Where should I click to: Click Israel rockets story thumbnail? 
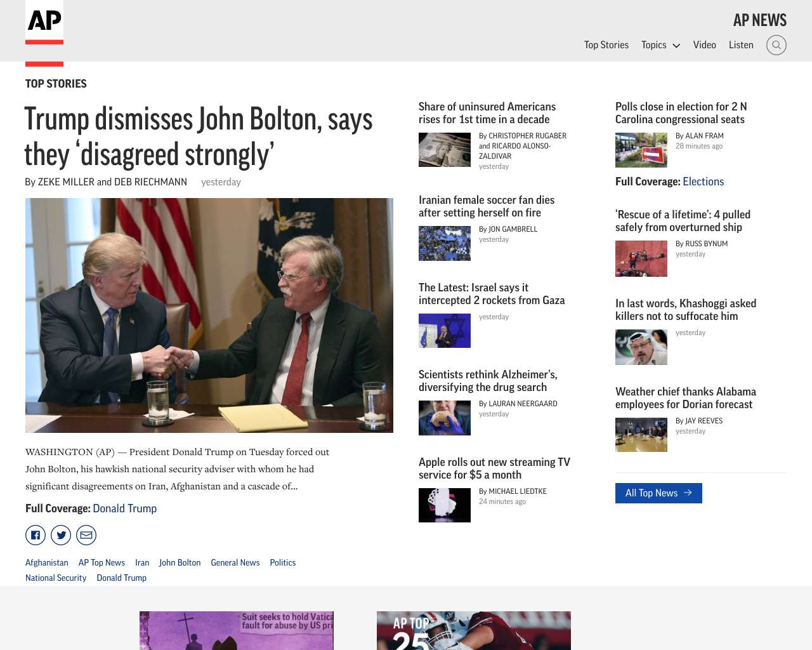[445, 331]
